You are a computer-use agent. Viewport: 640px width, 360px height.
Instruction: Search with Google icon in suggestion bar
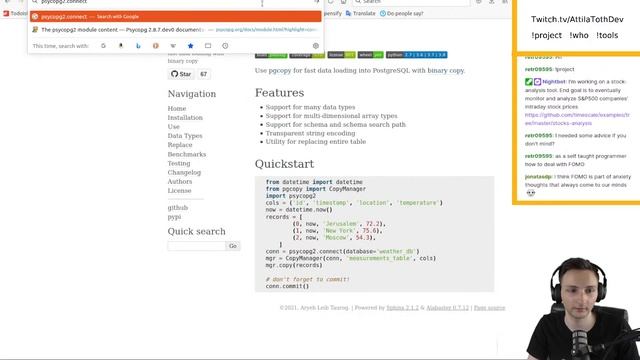103,46
